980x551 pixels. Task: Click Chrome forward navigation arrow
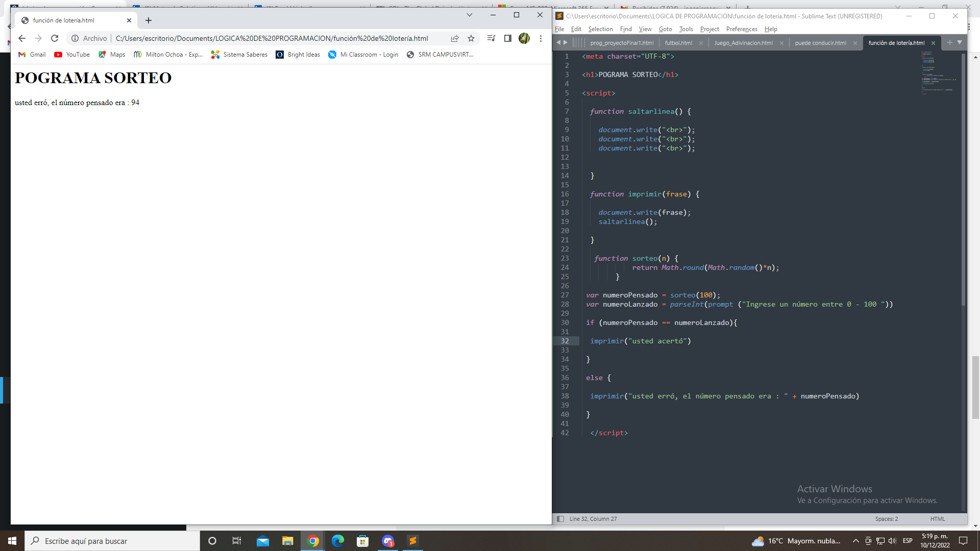38,38
